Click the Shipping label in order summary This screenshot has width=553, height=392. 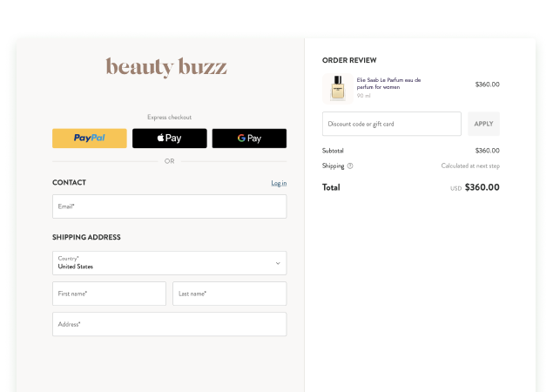(334, 166)
